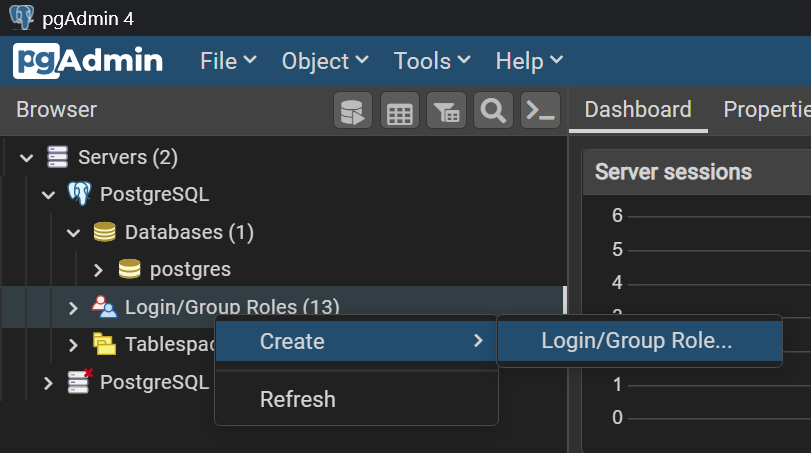Open the Help menu
Image resolution: width=811 pixels, height=453 pixels.
coord(529,61)
